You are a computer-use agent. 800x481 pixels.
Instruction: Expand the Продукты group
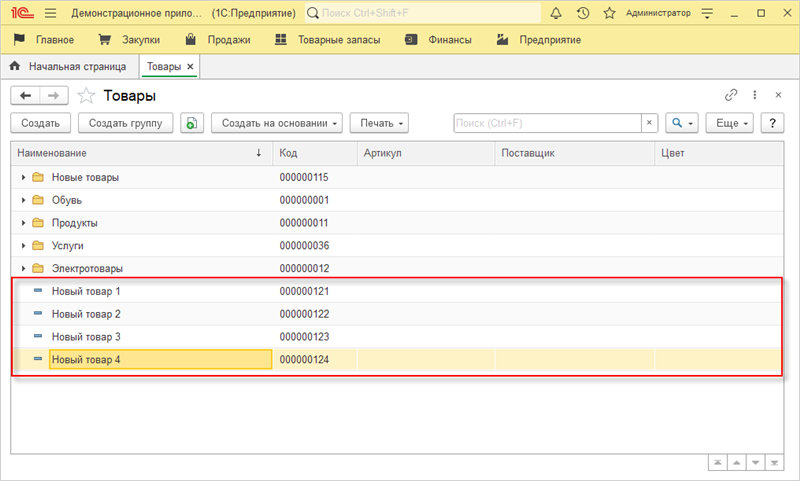(x=23, y=222)
